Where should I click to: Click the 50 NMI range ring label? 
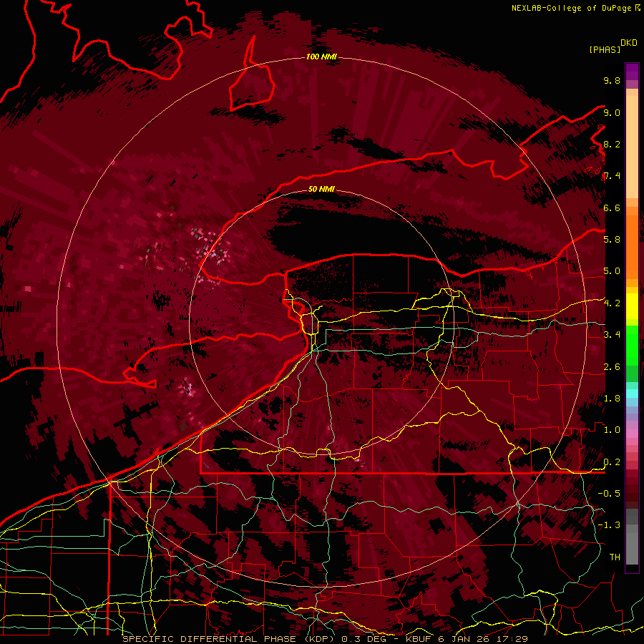(321, 189)
